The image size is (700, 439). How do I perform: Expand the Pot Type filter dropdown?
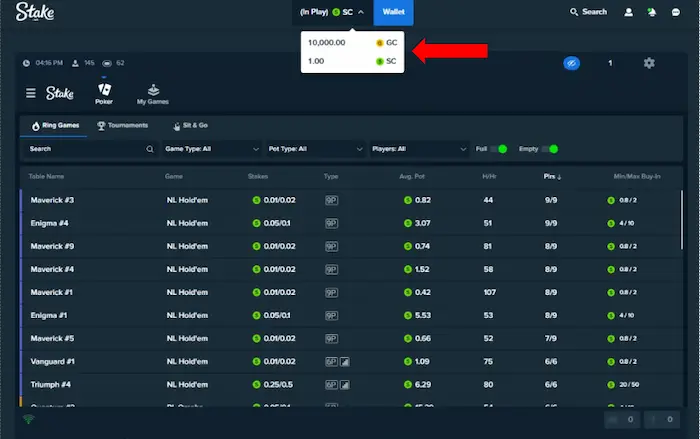tap(315, 149)
